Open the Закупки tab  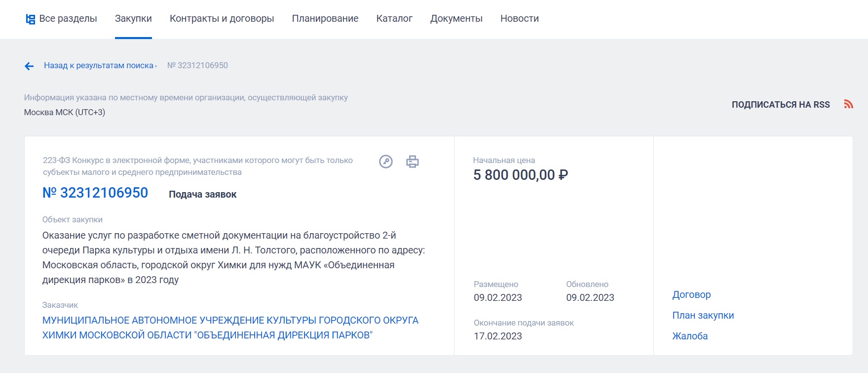(x=133, y=19)
